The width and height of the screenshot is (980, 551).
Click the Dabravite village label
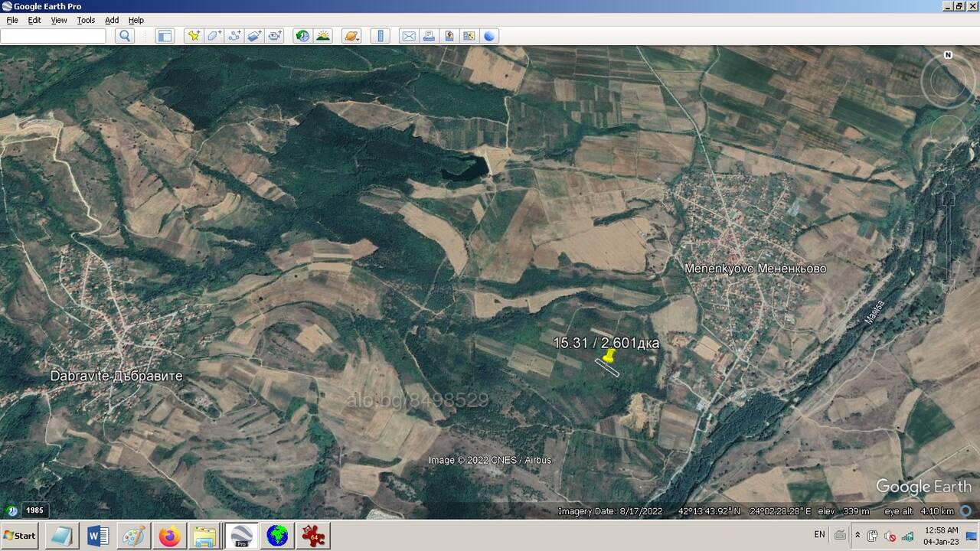click(116, 376)
